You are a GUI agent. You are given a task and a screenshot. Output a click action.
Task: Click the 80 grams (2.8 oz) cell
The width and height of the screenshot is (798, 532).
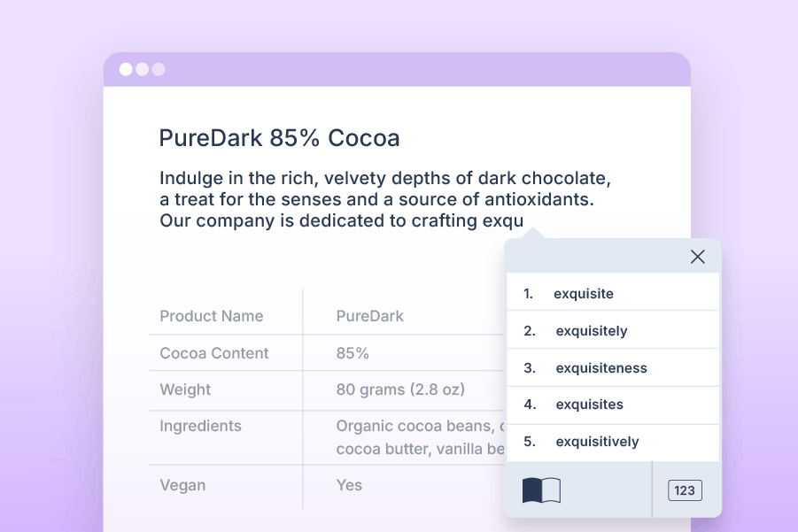tap(400, 389)
